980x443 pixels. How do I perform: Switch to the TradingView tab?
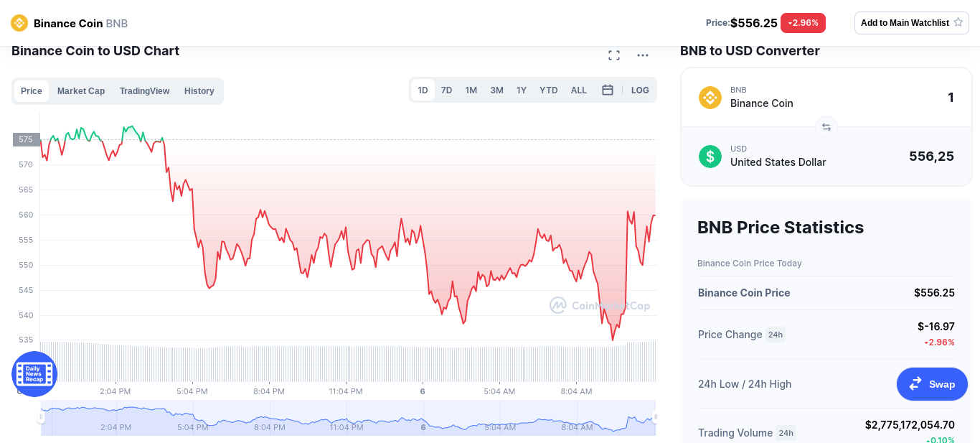tap(145, 91)
